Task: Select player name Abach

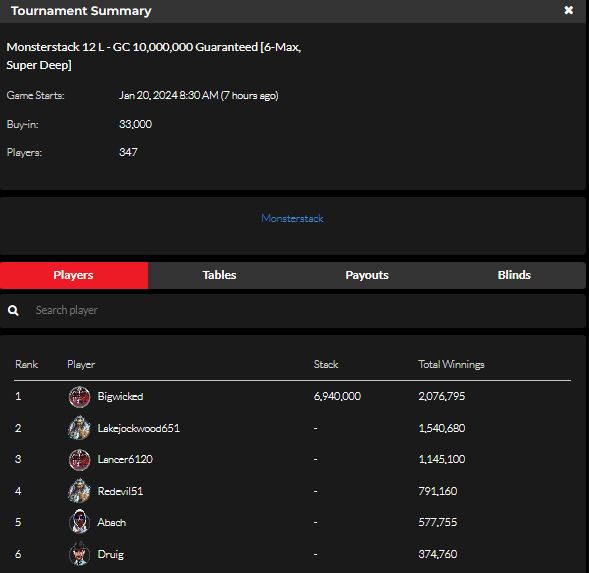Action: tap(112, 522)
